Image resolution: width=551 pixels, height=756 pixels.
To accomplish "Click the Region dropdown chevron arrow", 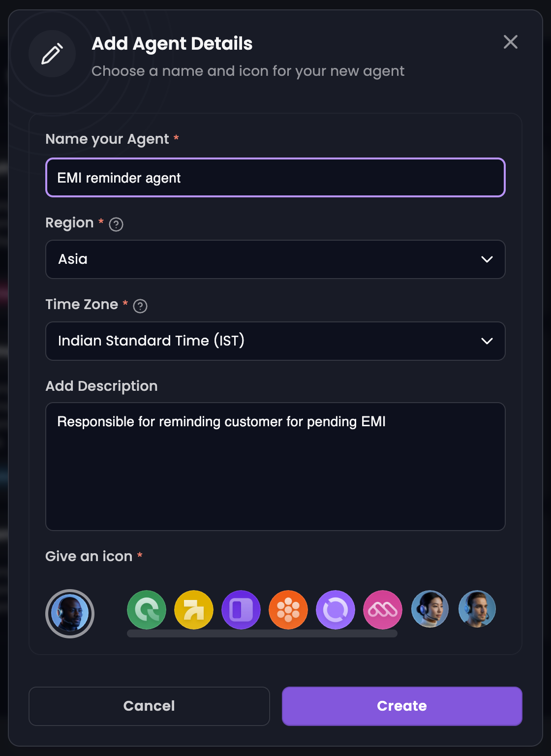I will [x=487, y=259].
